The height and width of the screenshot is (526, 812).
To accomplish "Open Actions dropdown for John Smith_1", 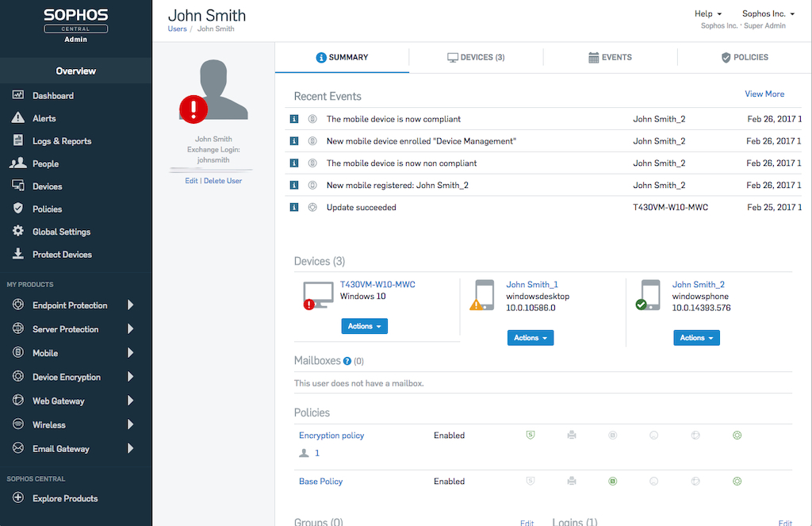I will (530, 337).
